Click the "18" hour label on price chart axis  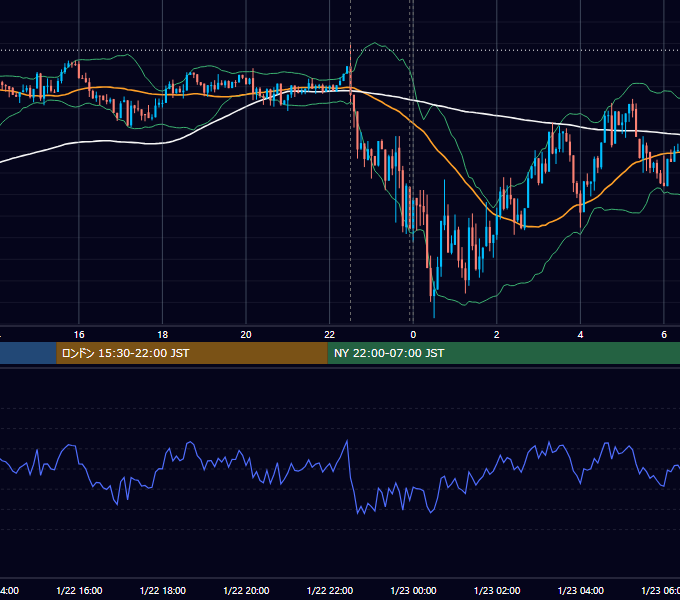[163, 335]
